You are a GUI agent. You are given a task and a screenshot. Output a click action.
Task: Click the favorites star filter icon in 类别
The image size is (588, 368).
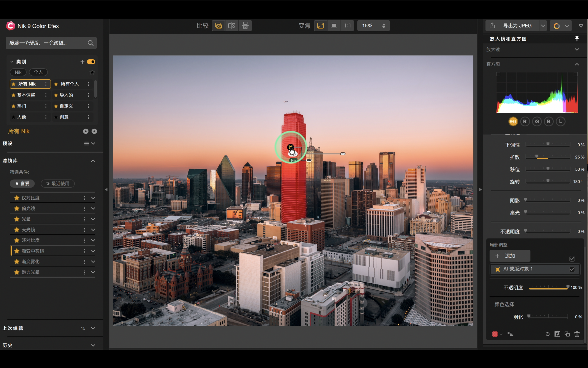pyautogui.click(x=92, y=72)
